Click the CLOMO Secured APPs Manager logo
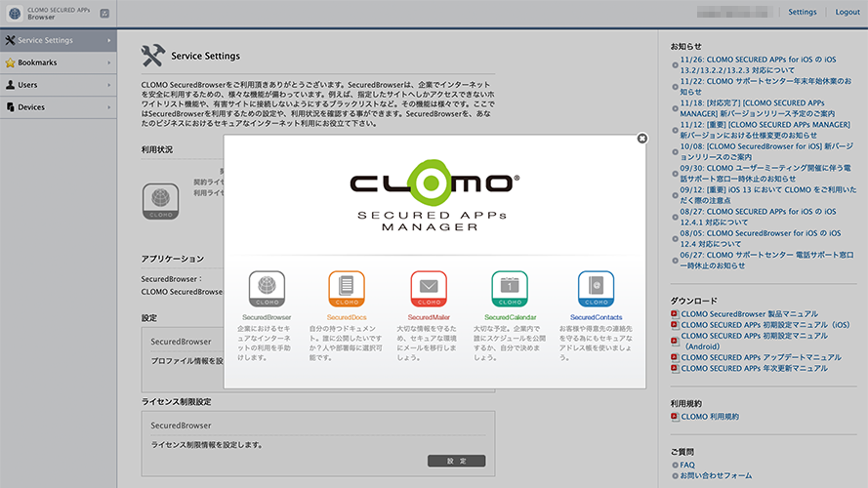The width and height of the screenshot is (868, 488). [434, 195]
